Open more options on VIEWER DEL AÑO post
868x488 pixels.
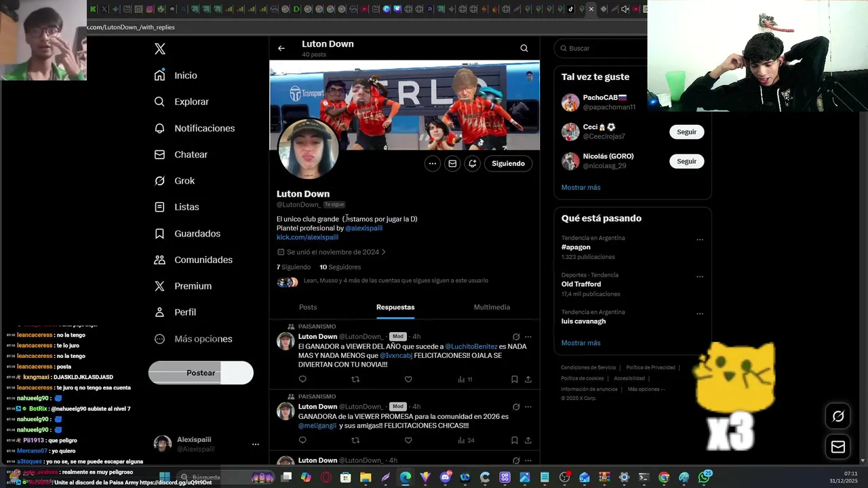tap(528, 337)
